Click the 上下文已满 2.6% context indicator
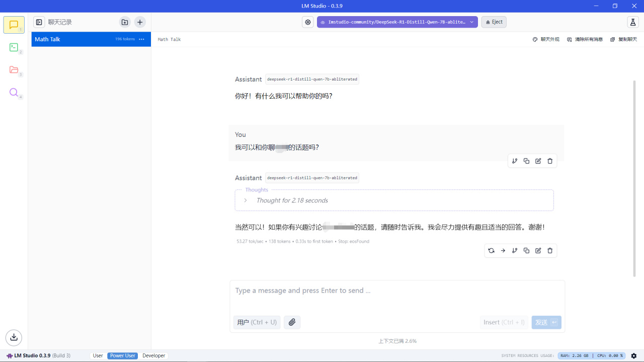The width and height of the screenshot is (644, 362). (x=397, y=341)
